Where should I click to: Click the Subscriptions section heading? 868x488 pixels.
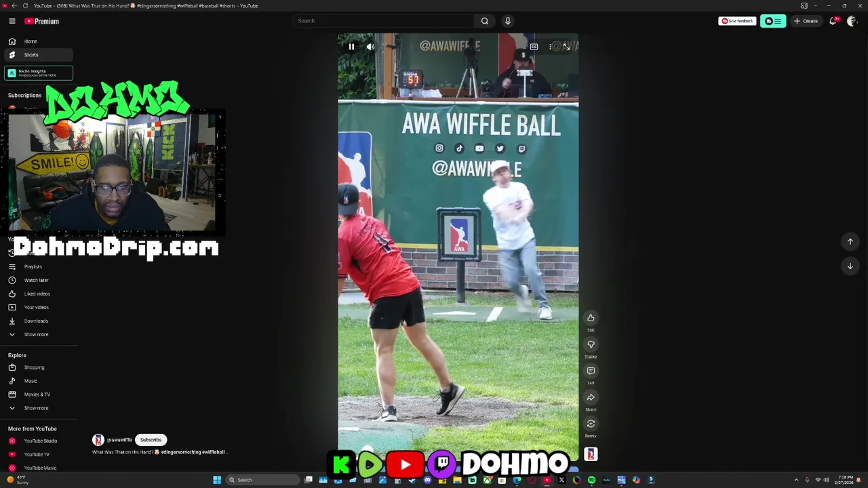(x=24, y=96)
